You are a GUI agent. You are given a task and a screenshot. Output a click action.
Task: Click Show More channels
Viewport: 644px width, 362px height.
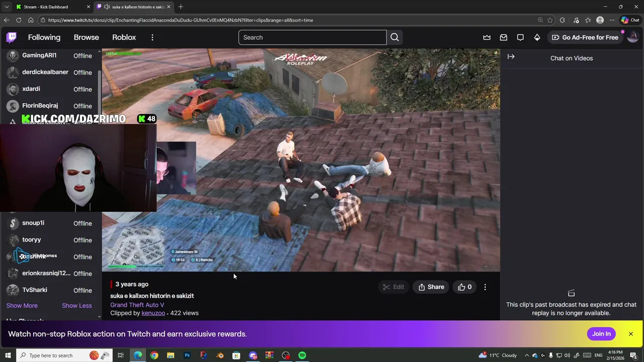(22, 306)
